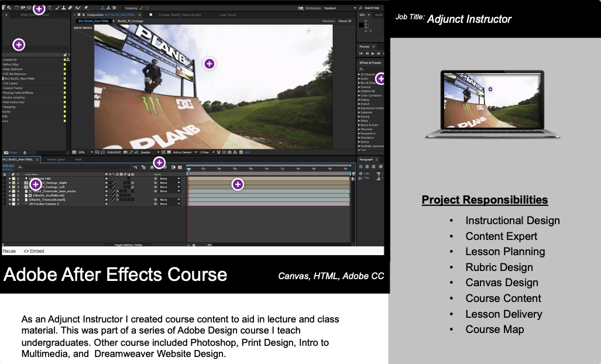Select the Rotation tool in the toolbar

coord(16,8)
